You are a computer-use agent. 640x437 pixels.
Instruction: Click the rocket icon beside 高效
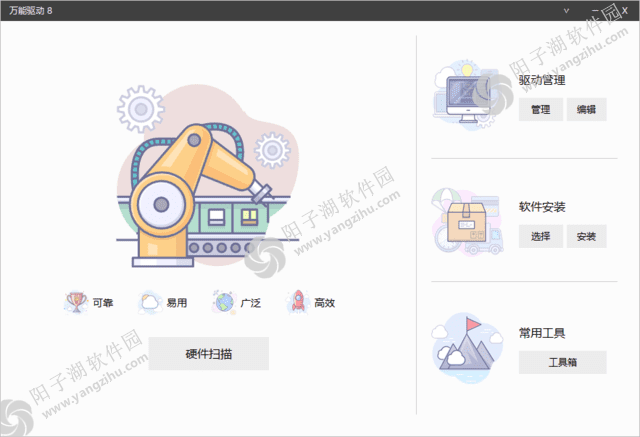(298, 302)
